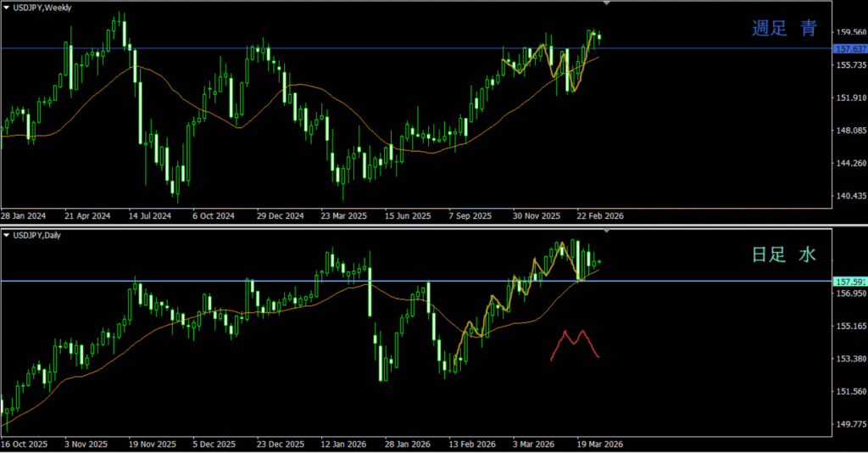
Task: Select the 週足 青 text label
Action: tap(784, 29)
